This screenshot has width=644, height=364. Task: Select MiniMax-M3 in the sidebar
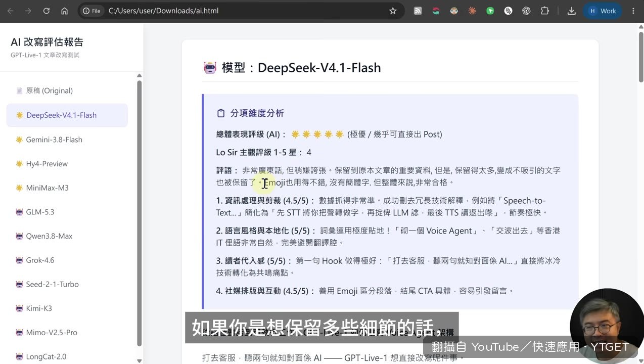(67, 188)
